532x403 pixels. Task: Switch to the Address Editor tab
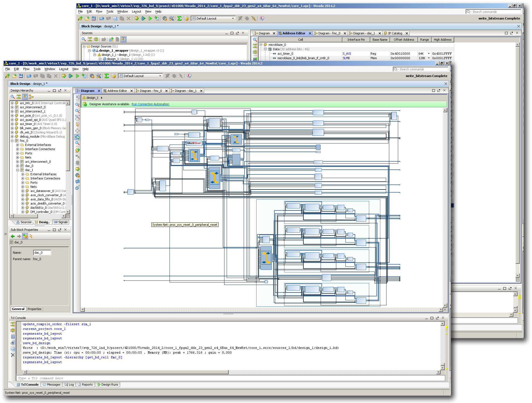117,91
